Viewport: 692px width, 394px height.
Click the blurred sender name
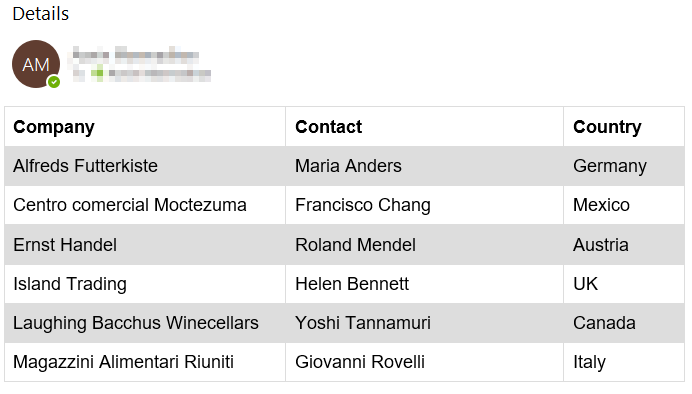click(x=135, y=55)
